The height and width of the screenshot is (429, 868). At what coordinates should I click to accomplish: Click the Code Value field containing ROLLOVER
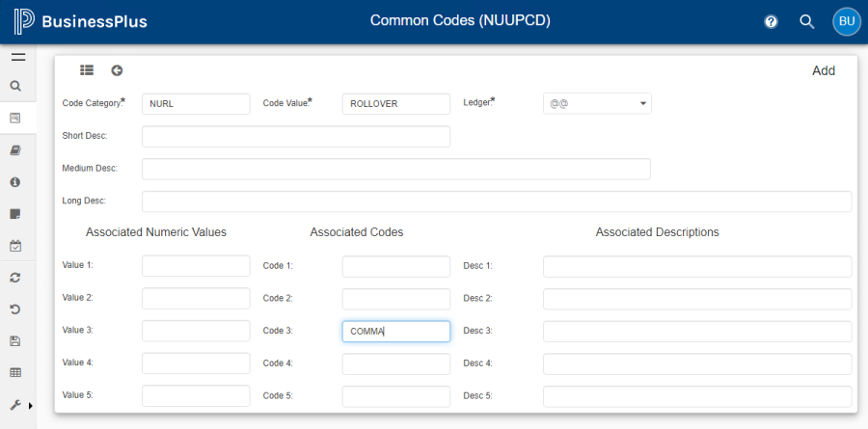[395, 103]
